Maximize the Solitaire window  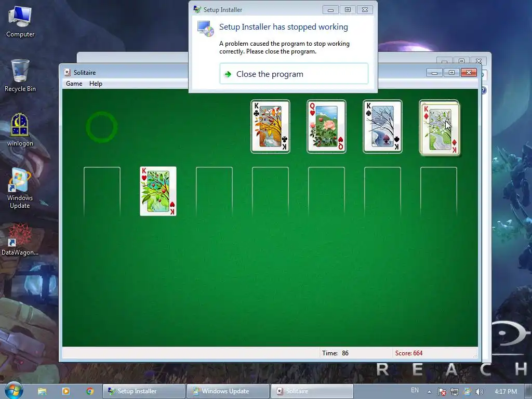451,72
